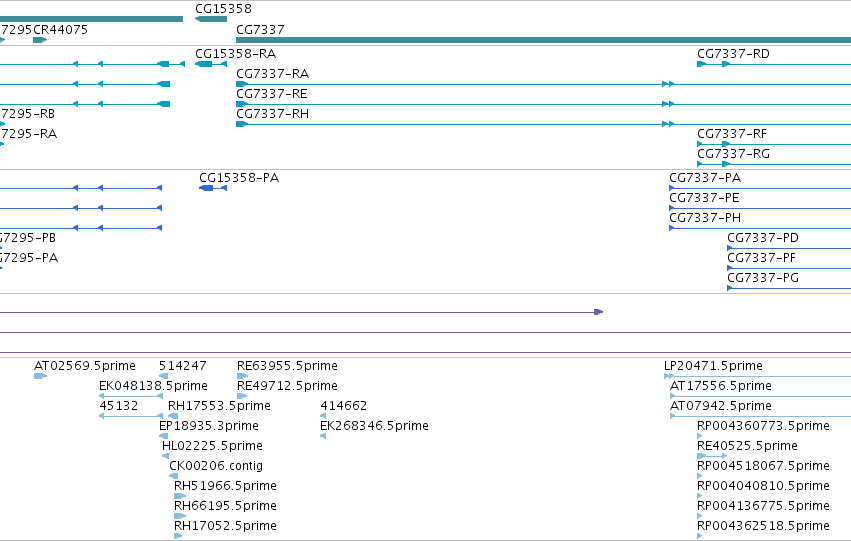This screenshot has width=851, height=541.
Task: Click the CG15358-PA protein glyph
Action: (x=213, y=188)
